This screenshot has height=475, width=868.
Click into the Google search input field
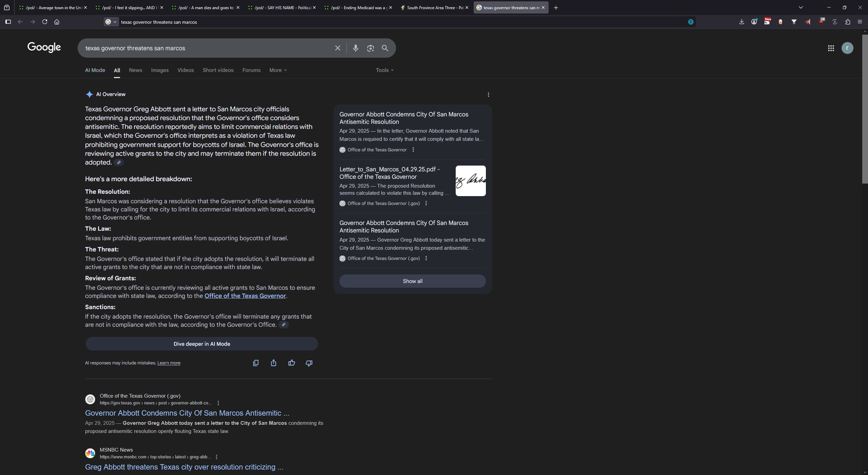[x=207, y=48]
